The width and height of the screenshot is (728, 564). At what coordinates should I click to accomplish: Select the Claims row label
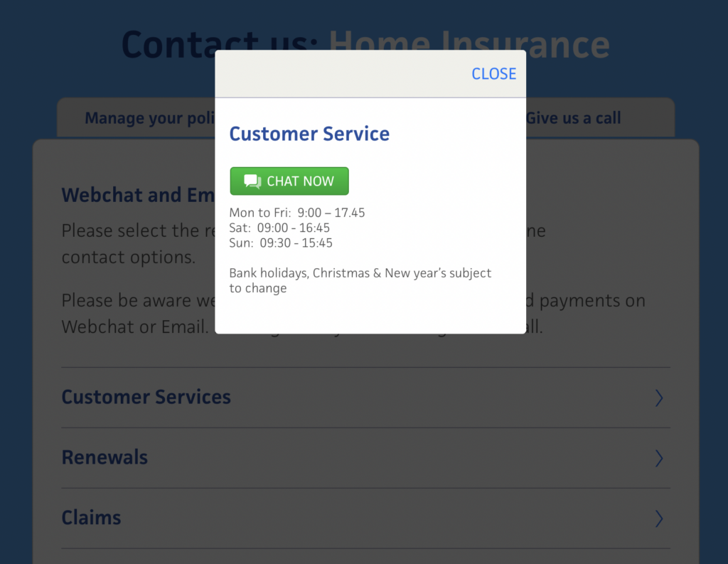[91, 518]
